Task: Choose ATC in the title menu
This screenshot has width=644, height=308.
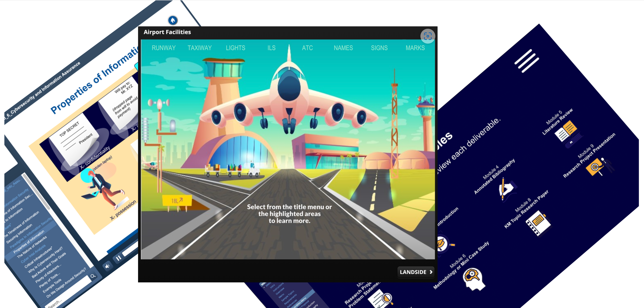Action: pyautogui.click(x=307, y=48)
